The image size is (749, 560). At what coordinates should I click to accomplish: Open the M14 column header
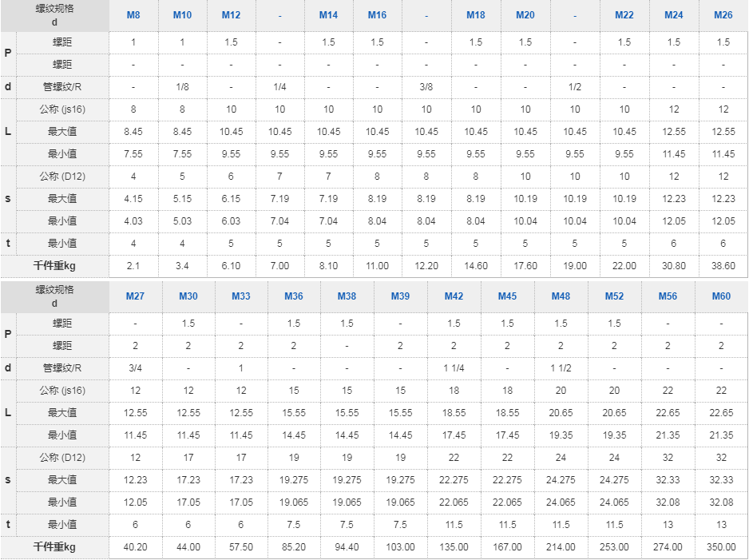click(x=328, y=15)
